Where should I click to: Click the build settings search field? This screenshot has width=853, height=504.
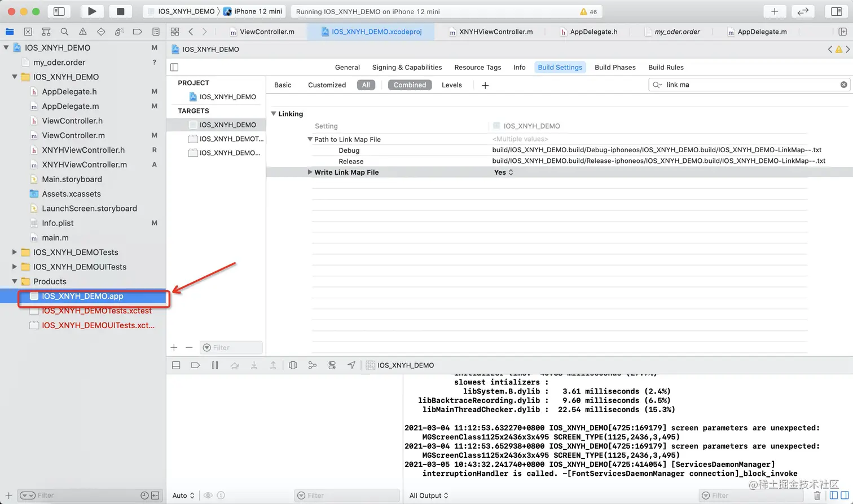pyautogui.click(x=749, y=85)
